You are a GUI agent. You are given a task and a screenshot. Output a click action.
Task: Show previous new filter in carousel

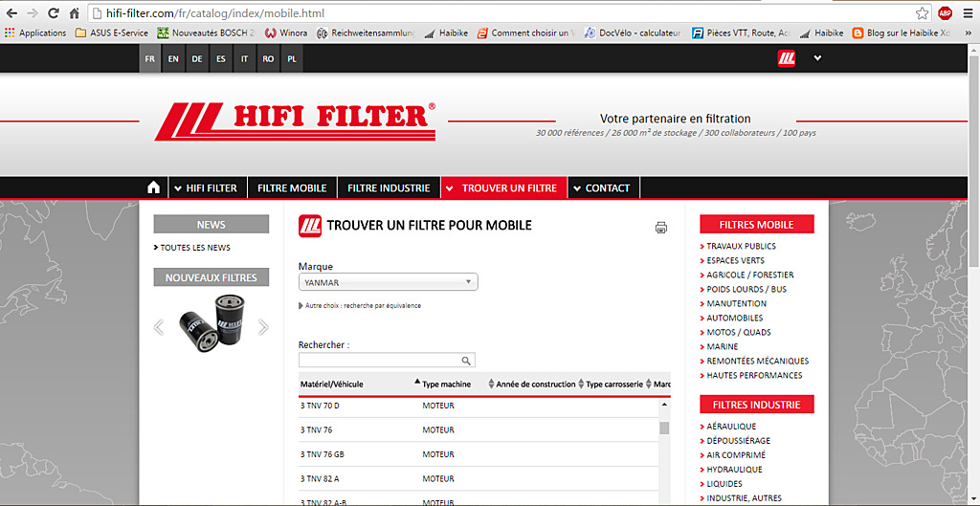[x=159, y=327]
